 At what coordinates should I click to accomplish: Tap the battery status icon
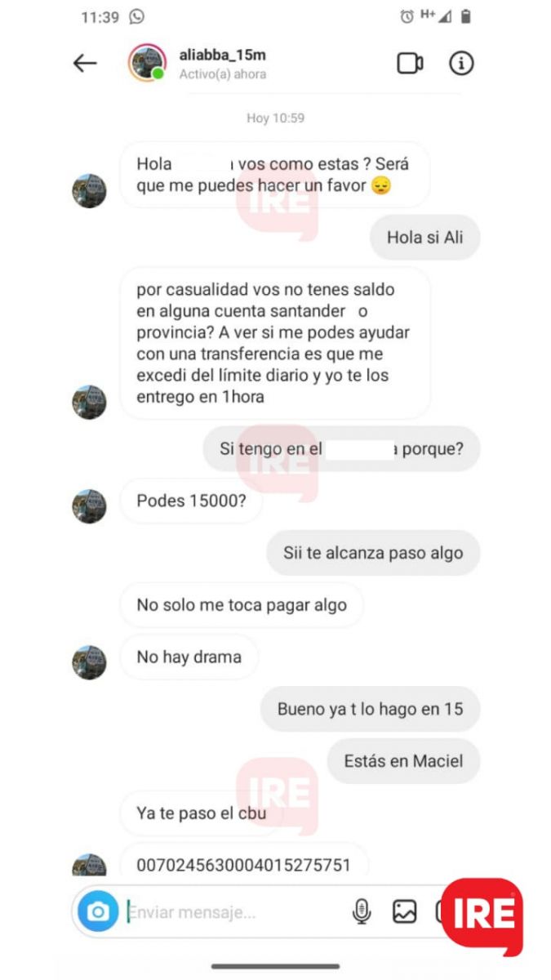(465, 16)
